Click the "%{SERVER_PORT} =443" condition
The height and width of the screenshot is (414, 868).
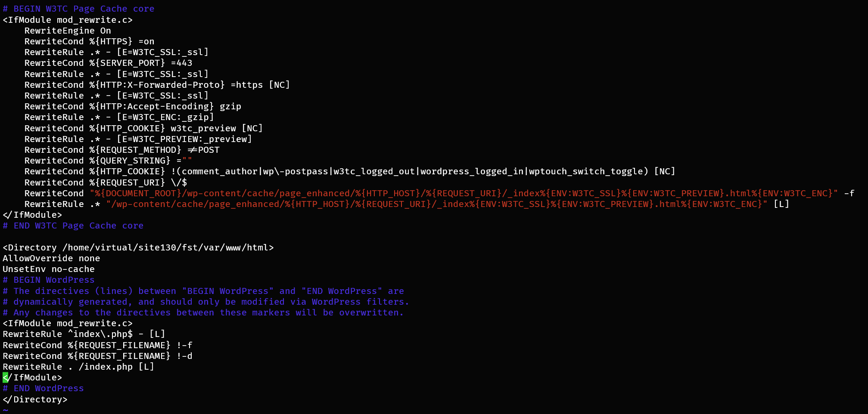click(x=140, y=63)
